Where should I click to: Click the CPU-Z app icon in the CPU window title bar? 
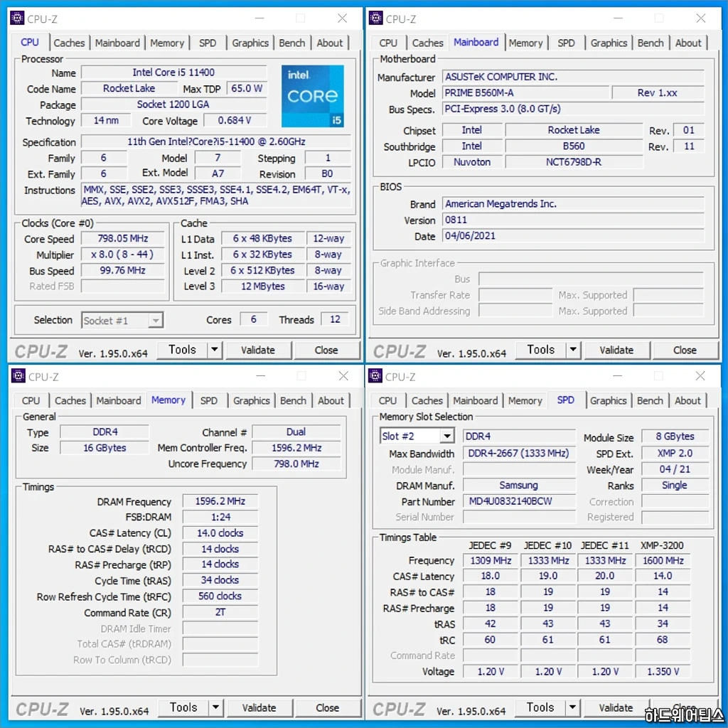coord(17,18)
